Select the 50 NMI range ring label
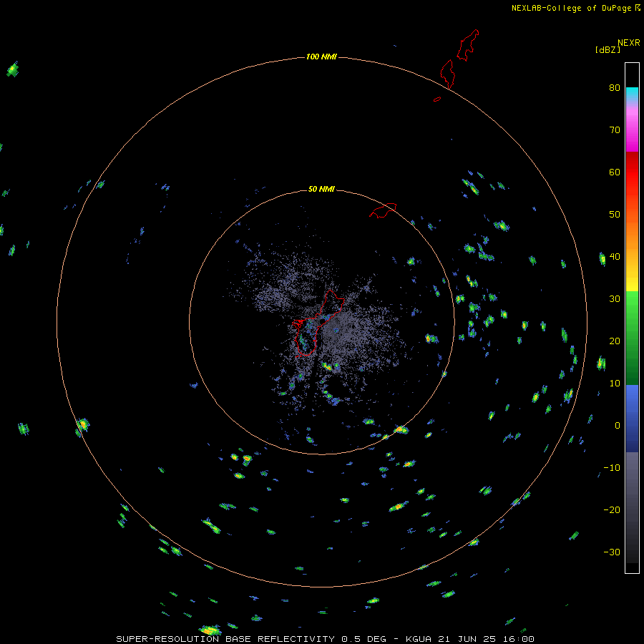The height and width of the screenshot is (644, 644). click(x=321, y=189)
